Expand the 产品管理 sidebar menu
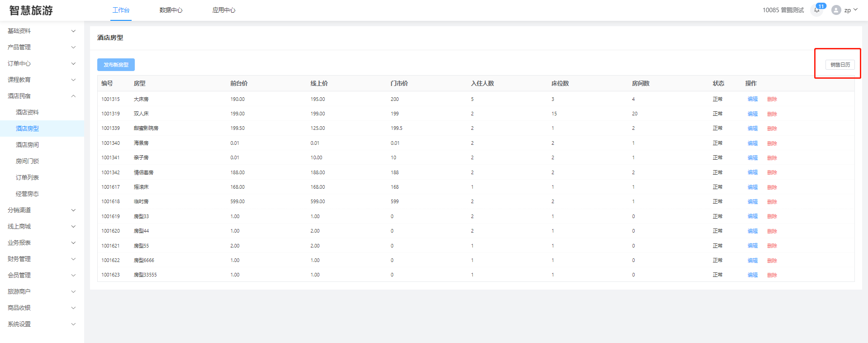 [42, 47]
